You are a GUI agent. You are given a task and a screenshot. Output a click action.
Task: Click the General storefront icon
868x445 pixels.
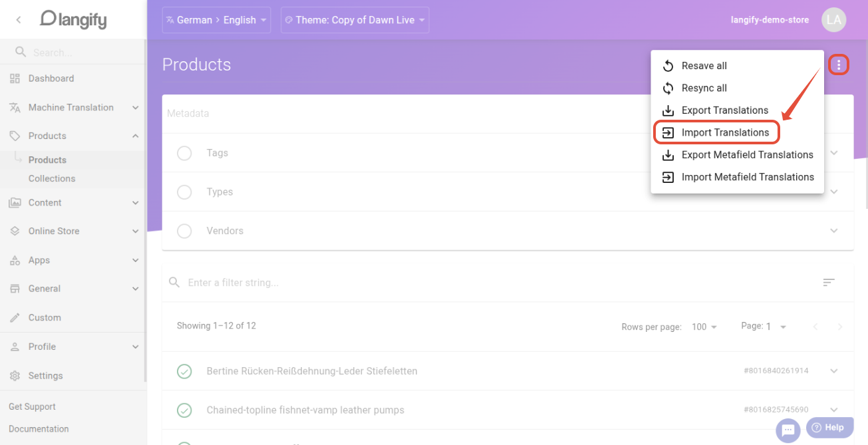15,289
